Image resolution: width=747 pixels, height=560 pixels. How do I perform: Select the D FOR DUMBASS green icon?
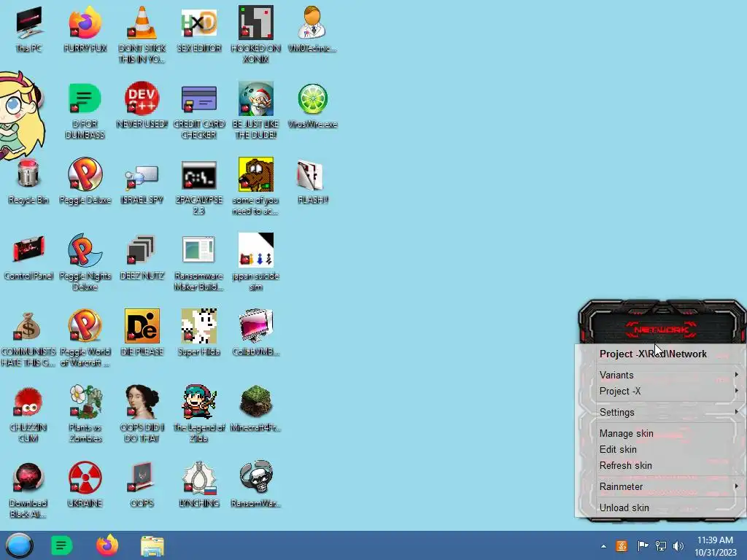click(85, 111)
